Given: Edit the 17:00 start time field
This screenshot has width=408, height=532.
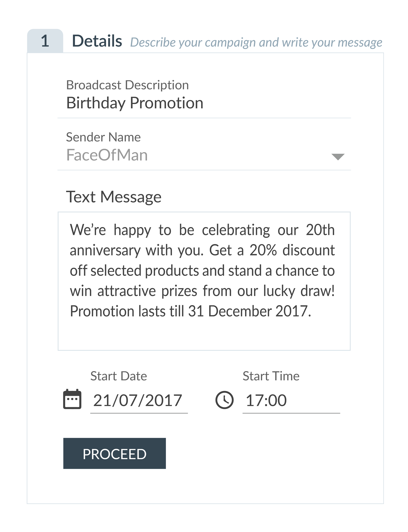Looking at the screenshot, I should [291, 400].
